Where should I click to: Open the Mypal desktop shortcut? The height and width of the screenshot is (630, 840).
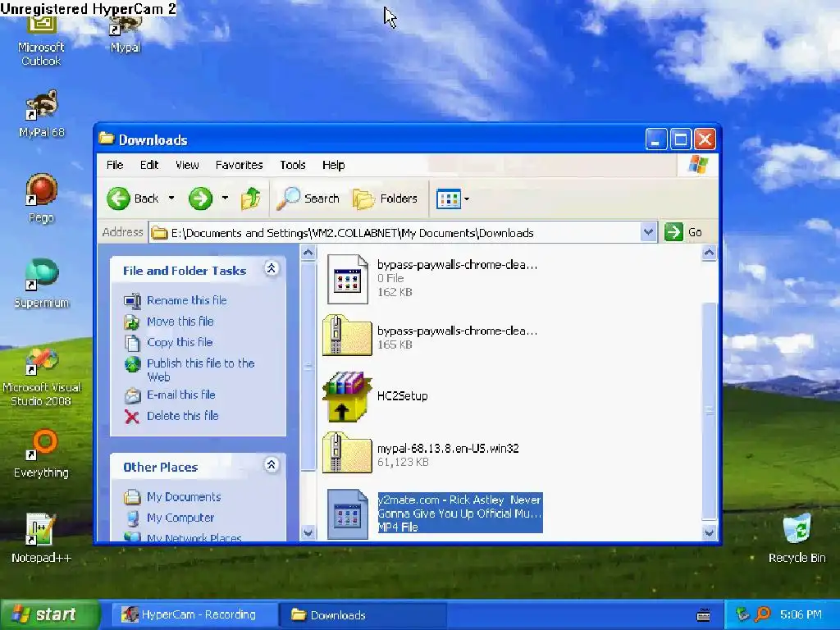(126, 33)
